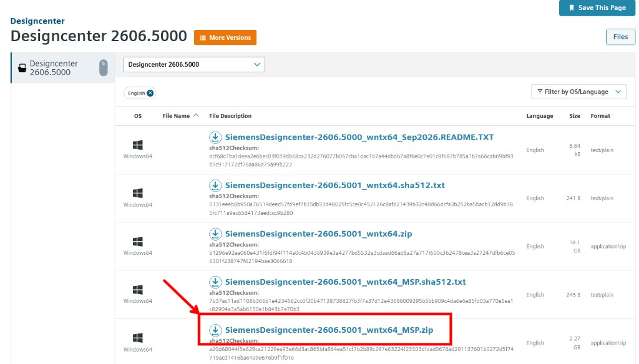This screenshot has height=364, width=639.
Task: Open the Files button
Action: [x=620, y=37]
